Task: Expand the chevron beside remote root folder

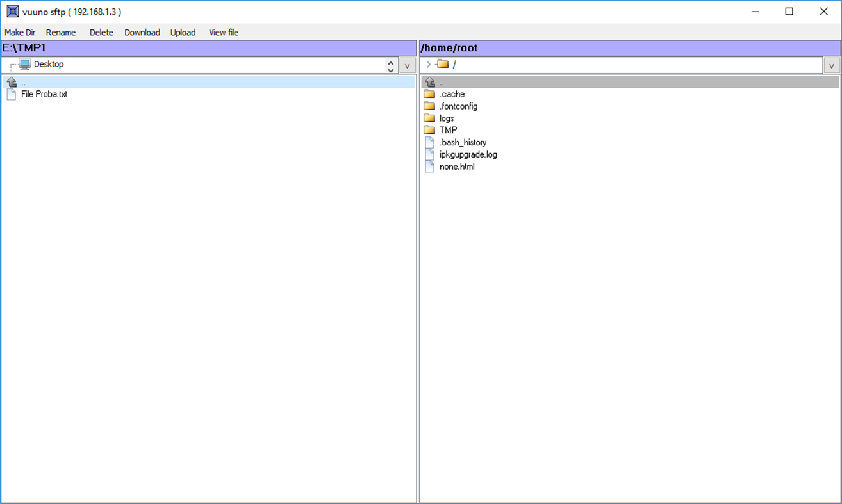Action: coord(429,64)
